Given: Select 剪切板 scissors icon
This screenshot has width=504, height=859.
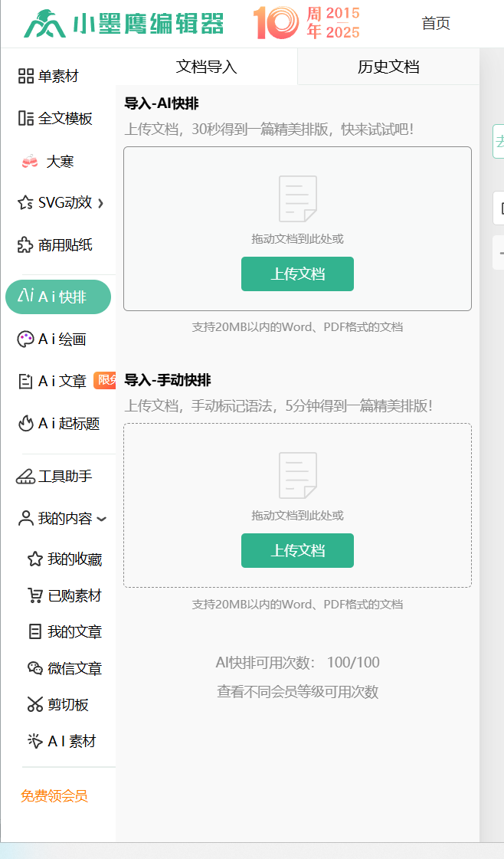Looking at the screenshot, I should [x=34, y=705].
